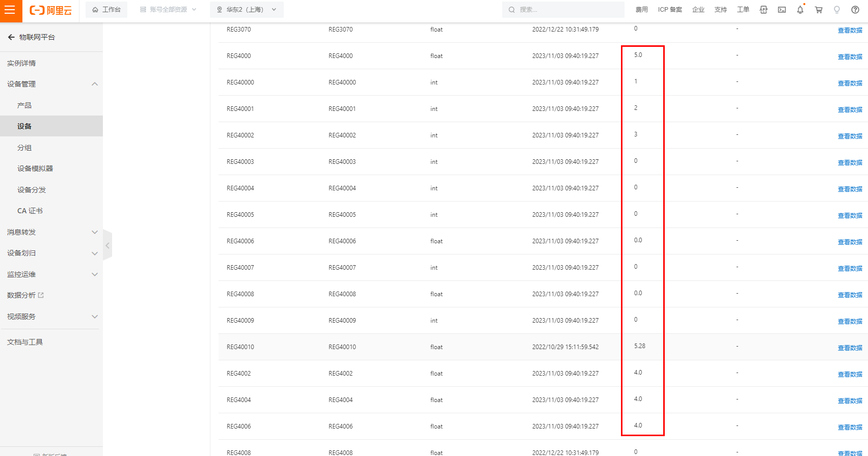Click 查看数据 for REG4000
868x456 pixels.
click(850, 57)
